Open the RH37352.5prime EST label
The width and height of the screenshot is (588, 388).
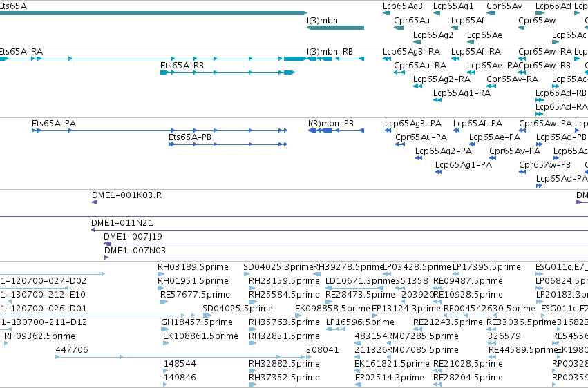[284, 378]
